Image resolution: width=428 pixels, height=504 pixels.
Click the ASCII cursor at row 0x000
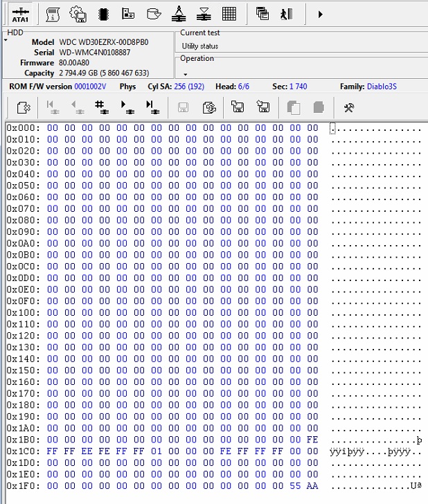pyautogui.click(x=333, y=128)
